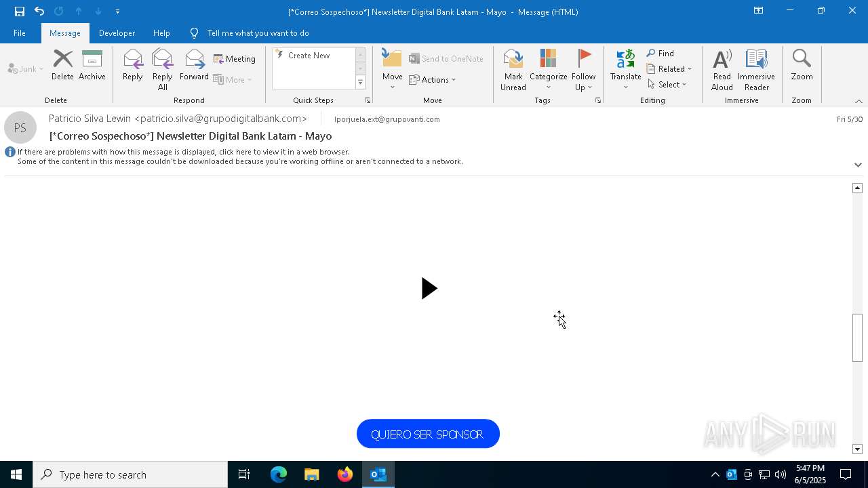
Task: Show hidden system tray icons
Action: (715, 474)
